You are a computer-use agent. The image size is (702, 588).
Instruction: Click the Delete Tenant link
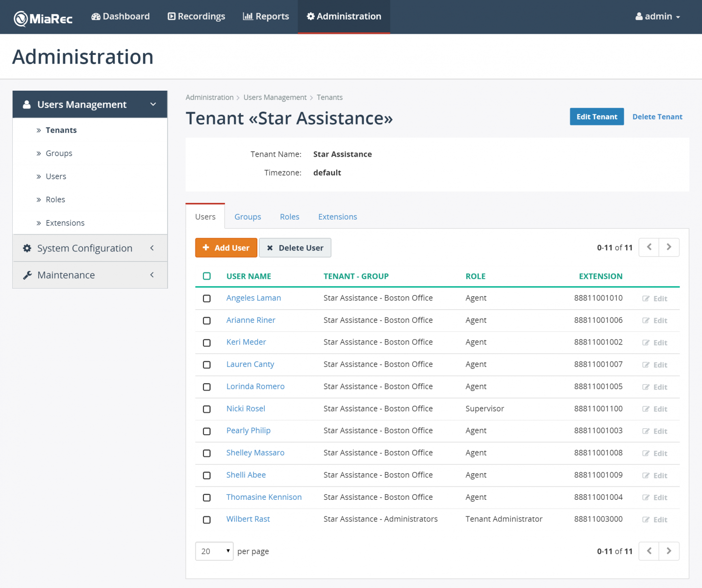[x=657, y=117]
